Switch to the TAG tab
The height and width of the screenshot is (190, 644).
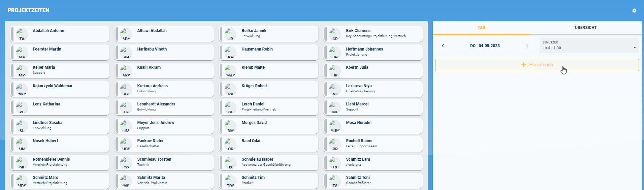481,28
